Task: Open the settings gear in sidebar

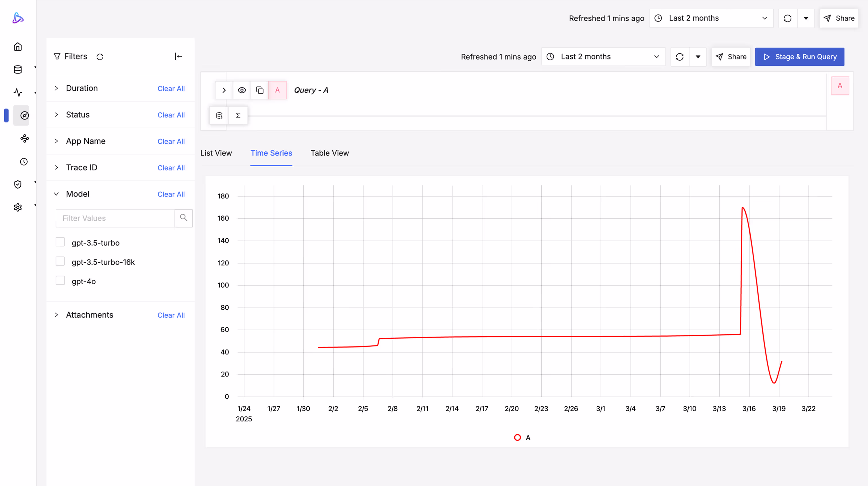Action: pyautogui.click(x=18, y=207)
